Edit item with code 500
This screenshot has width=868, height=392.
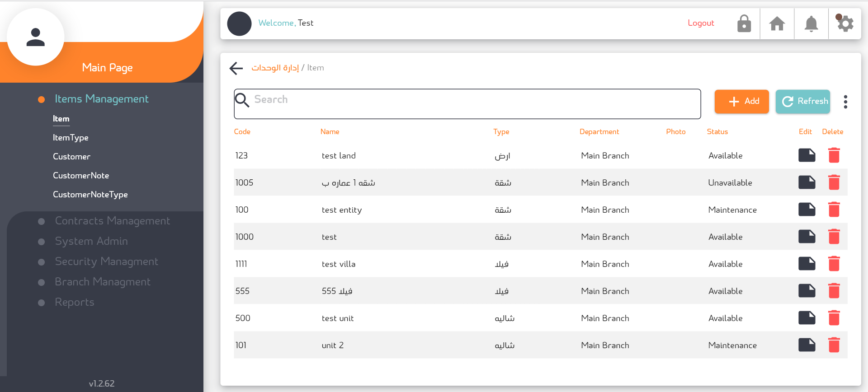coord(807,318)
